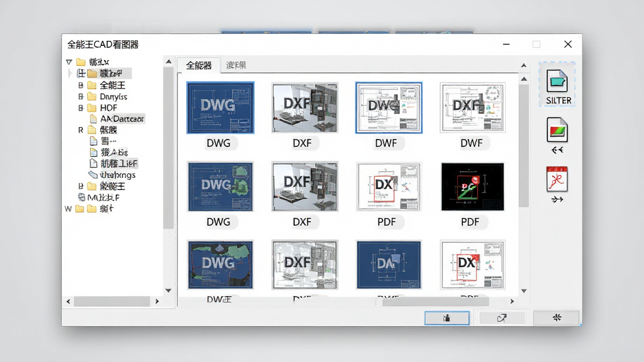Screen dimensions: 644x362
Task: Click the thumbnail grid vertical scrollbar thumb
Action: (x=524, y=146)
